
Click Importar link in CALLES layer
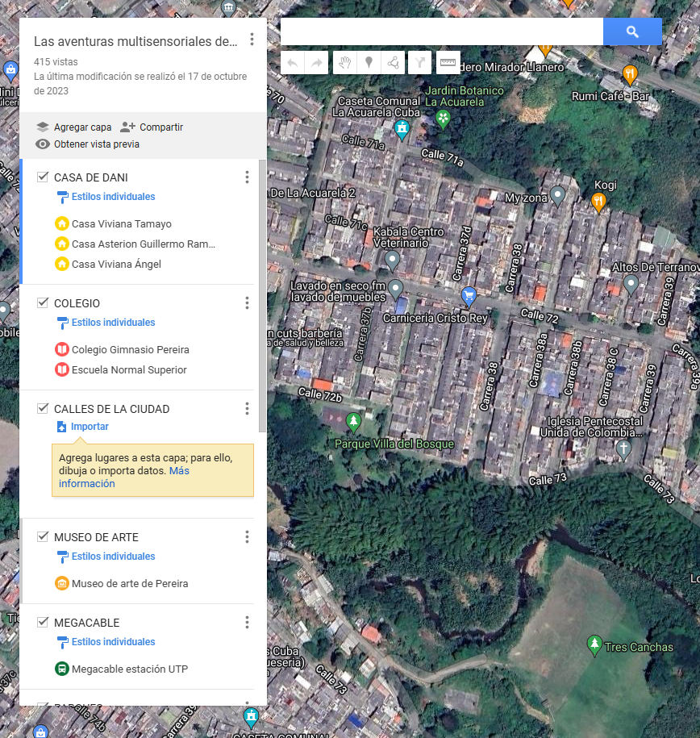click(x=90, y=427)
